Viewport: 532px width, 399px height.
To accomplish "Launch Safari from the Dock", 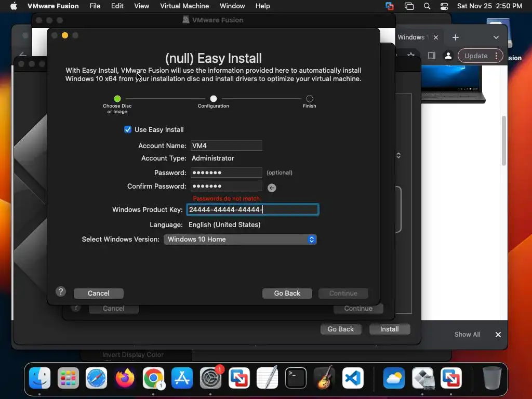I will point(96,378).
